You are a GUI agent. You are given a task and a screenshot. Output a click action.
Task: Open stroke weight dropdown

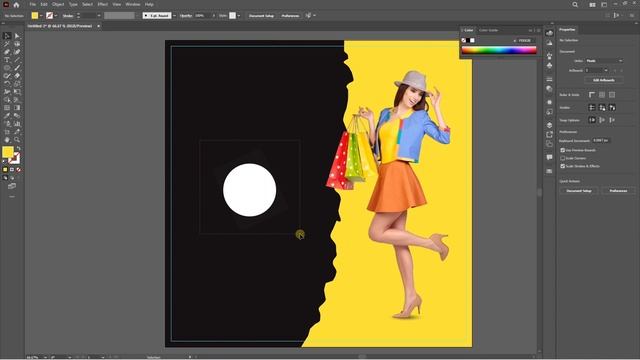click(x=99, y=16)
